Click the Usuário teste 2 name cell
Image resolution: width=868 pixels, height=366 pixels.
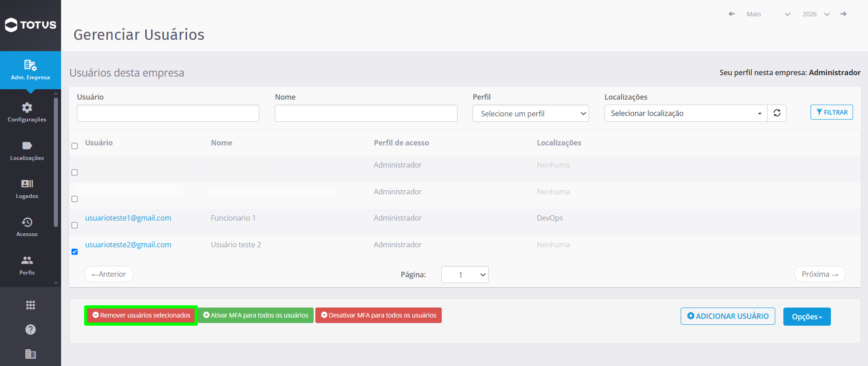236,245
